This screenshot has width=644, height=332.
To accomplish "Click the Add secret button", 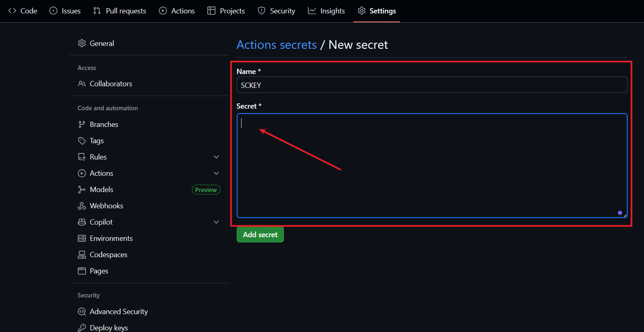I will [260, 235].
